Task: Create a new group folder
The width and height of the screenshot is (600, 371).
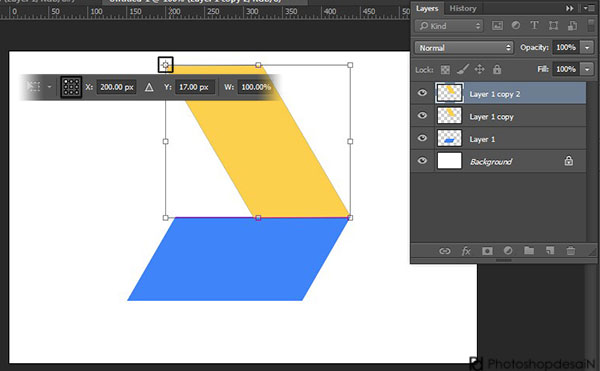Action: tap(529, 251)
